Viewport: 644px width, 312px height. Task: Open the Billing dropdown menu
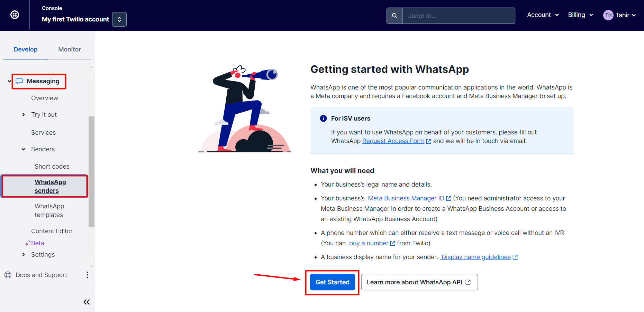click(x=580, y=15)
